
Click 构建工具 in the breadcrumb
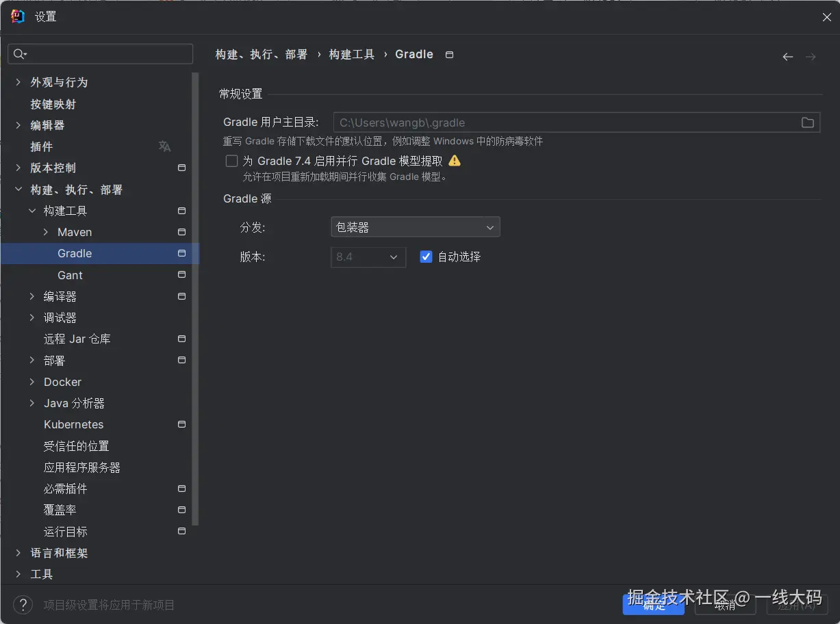352,54
